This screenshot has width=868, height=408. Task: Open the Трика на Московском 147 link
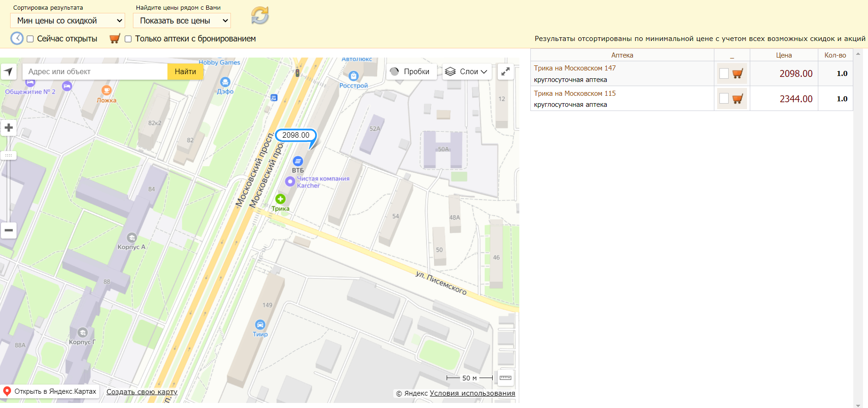(x=575, y=68)
